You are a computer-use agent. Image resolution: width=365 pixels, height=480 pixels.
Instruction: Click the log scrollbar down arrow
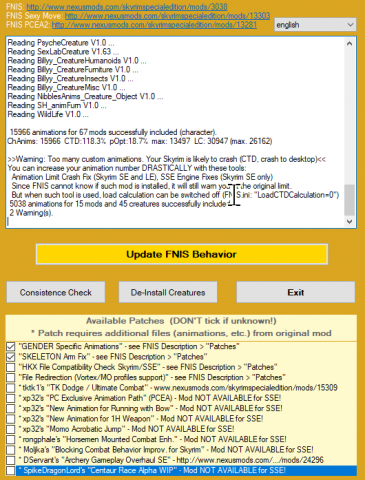349,221
